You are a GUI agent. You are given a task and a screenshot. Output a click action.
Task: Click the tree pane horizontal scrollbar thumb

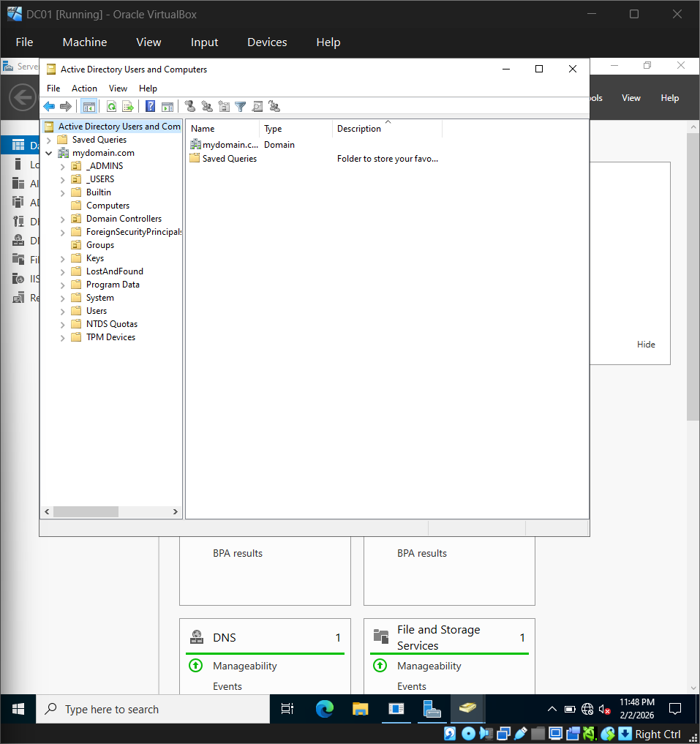coord(86,511)
